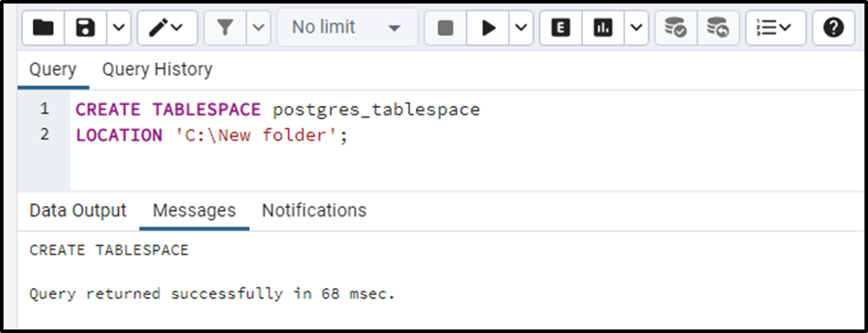Execute the query with the play button
This screenshot has width=868, height=333.
pos(488,27)
